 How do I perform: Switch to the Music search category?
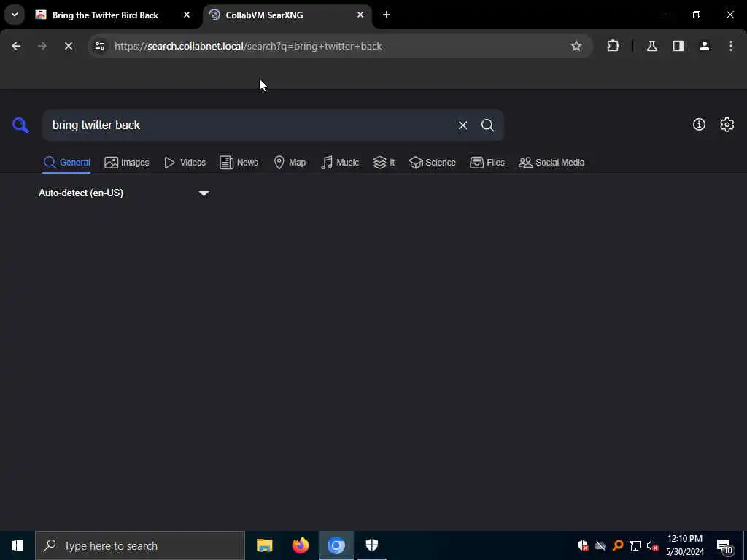pyautogui.click(x=340, y=163)
